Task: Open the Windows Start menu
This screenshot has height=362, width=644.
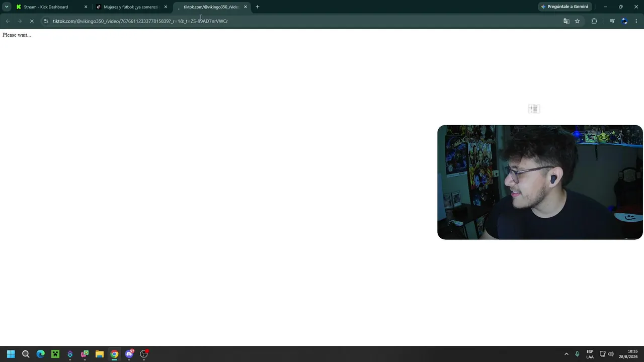Action: (x=11, y=354)
